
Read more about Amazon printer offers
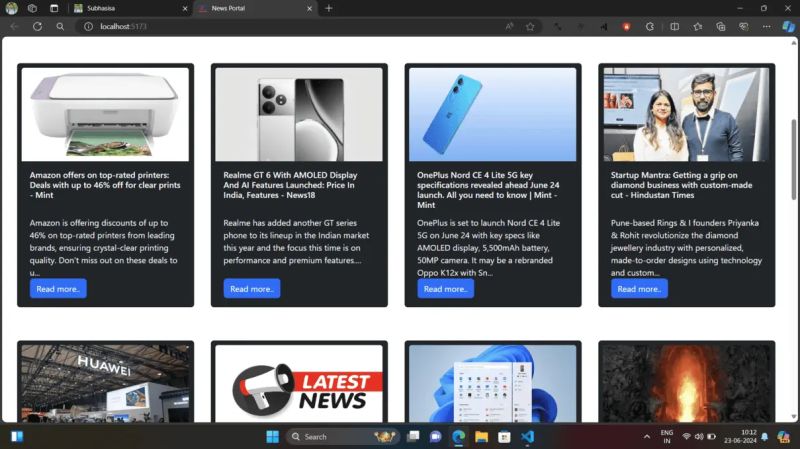click(x=58, y=289)
